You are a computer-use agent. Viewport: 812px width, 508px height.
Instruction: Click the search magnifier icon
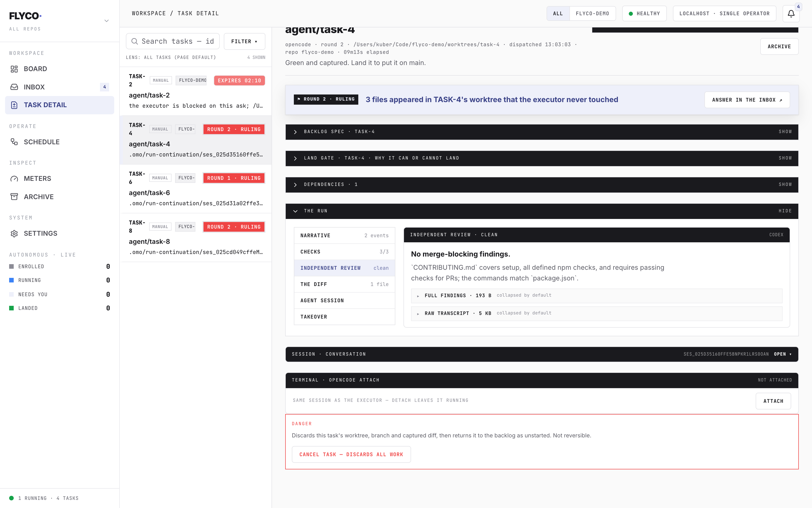point(134,41)
